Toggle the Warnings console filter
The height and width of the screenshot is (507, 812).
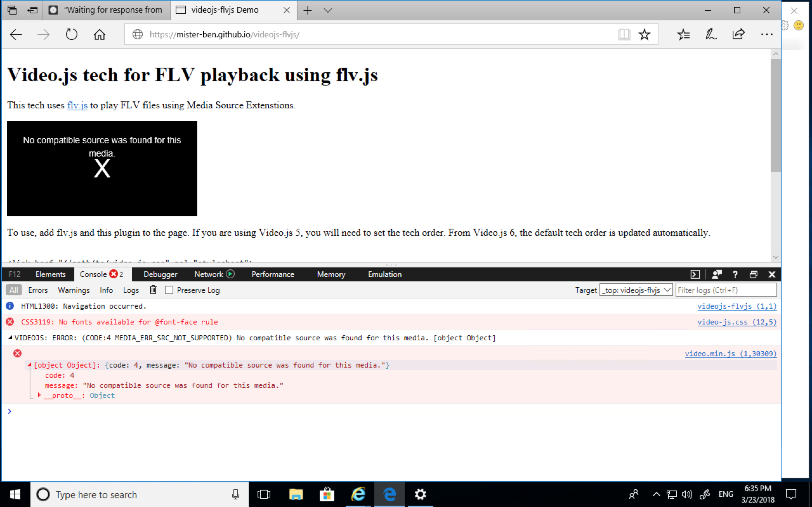pos(74,290)
